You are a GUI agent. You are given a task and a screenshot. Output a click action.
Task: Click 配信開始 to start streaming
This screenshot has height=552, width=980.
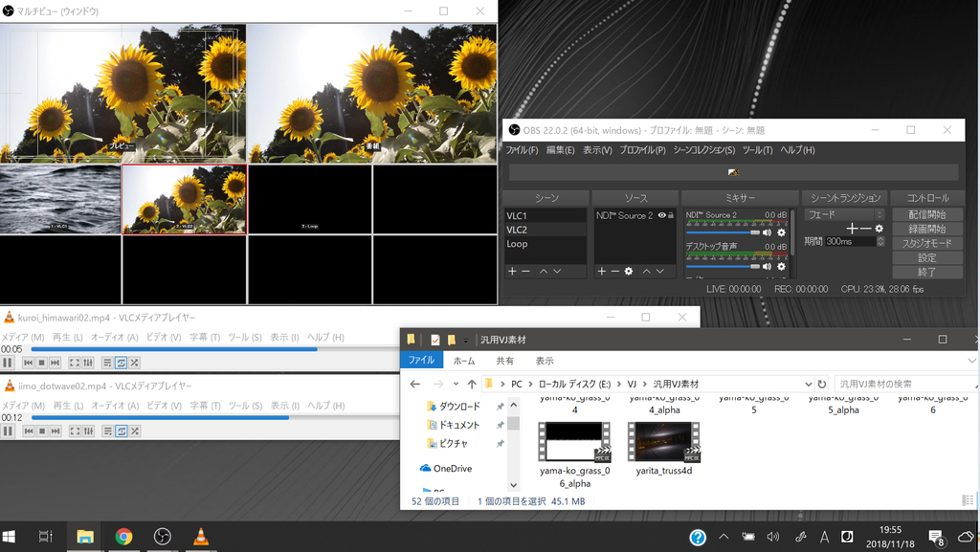pyautogui.click(x=926, y=214)
